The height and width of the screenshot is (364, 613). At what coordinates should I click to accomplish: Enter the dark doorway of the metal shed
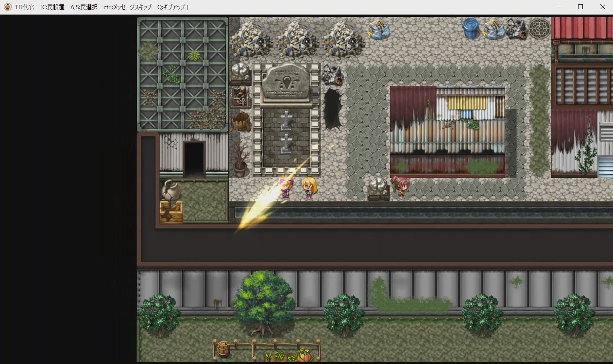click(x=194, y=159)
